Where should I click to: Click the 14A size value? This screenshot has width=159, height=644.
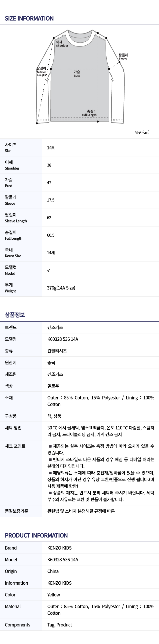click(x=51, y=148)
